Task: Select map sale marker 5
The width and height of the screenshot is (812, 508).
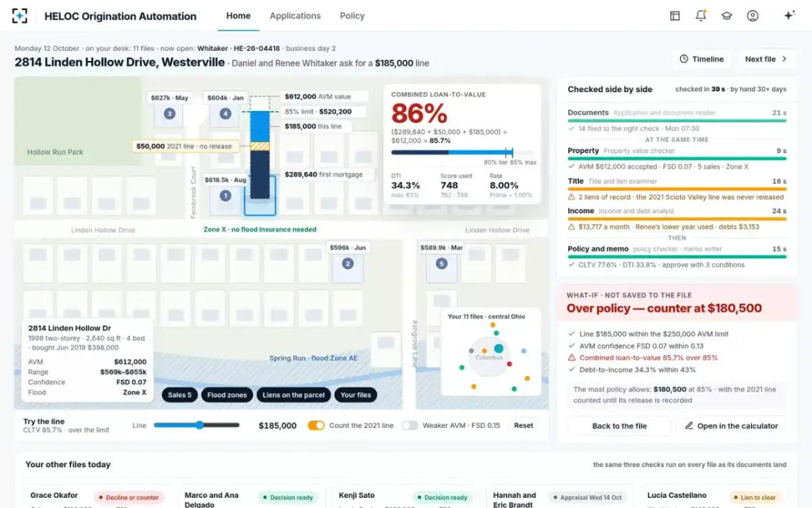Action: 442,263
